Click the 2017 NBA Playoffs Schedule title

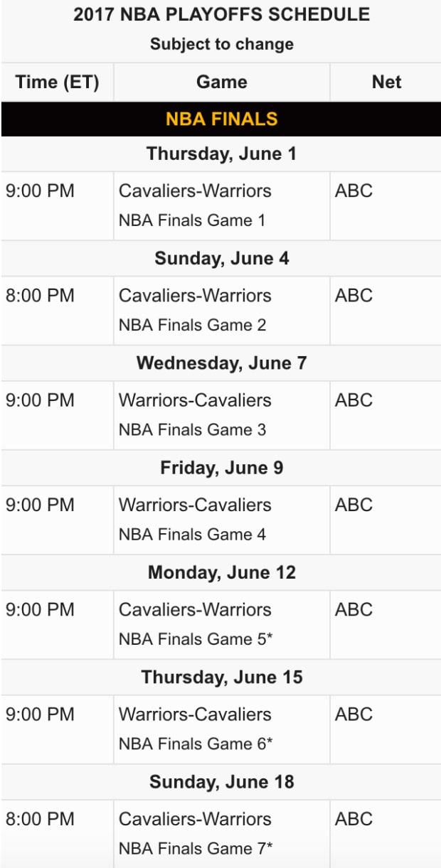coord(221,15)
